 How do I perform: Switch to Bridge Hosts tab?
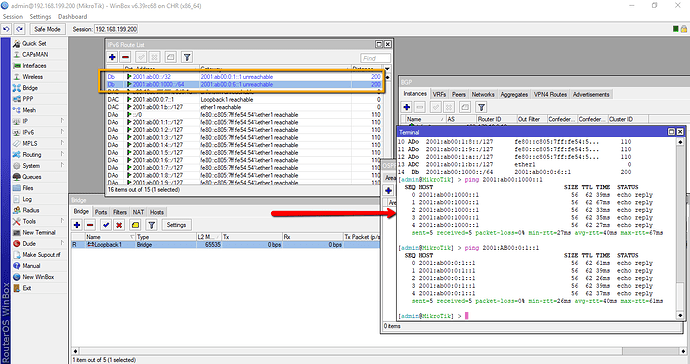pyautogui.click(x=157, y=212)
